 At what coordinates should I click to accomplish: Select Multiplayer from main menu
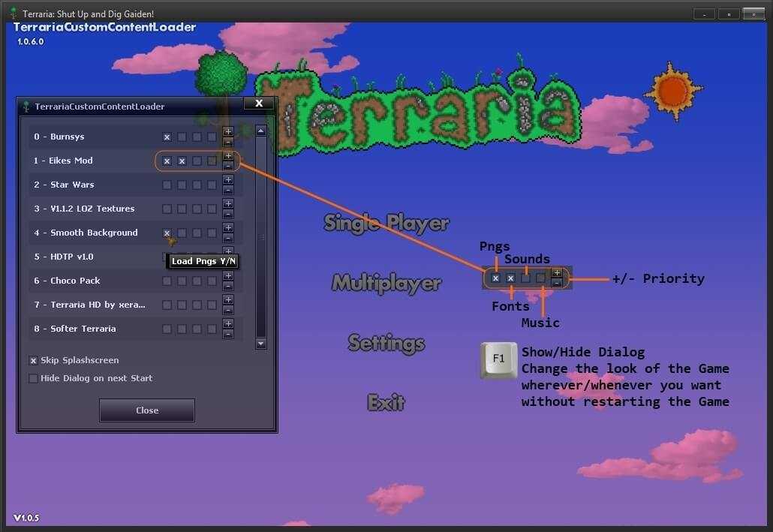pos(386,284)
